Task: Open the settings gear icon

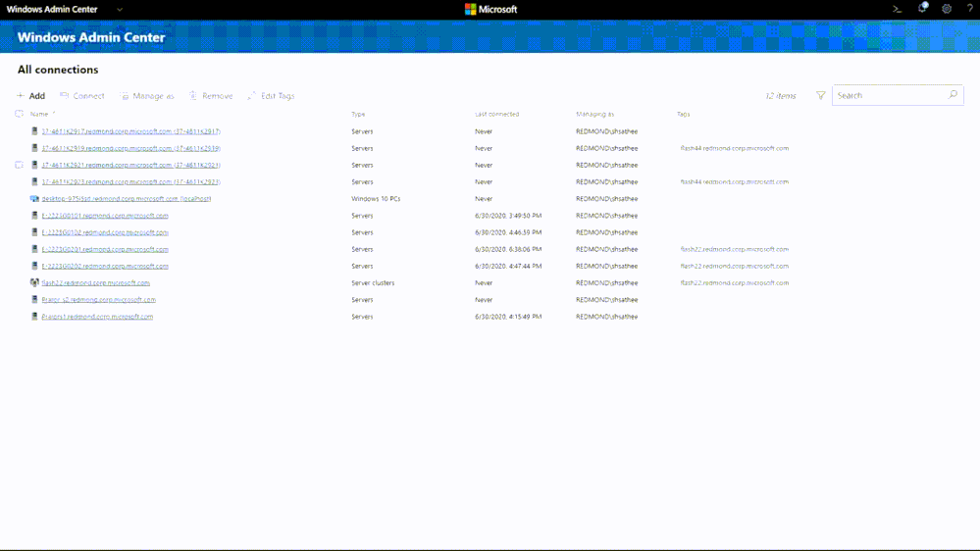Action: (x=947, y=10)
